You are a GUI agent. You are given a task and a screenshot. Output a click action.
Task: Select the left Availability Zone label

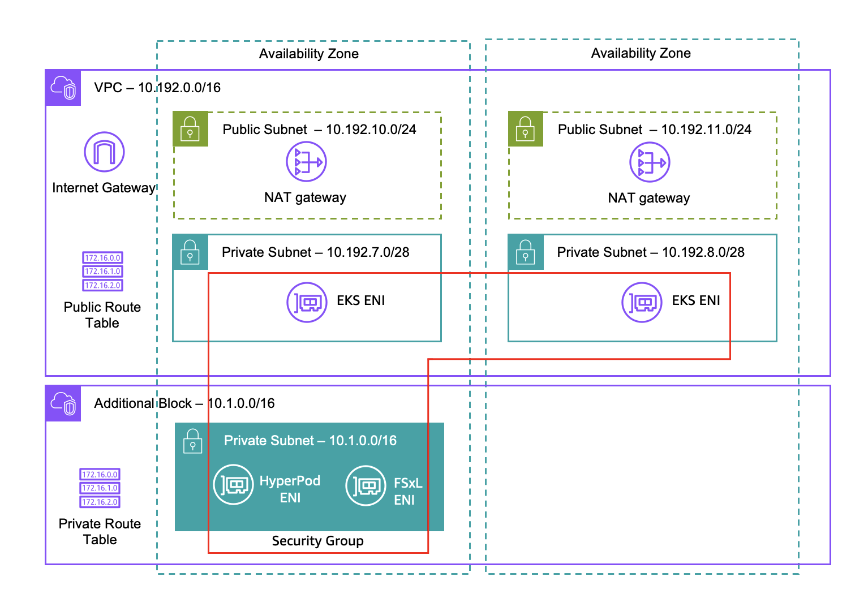[x=308, y=54]
